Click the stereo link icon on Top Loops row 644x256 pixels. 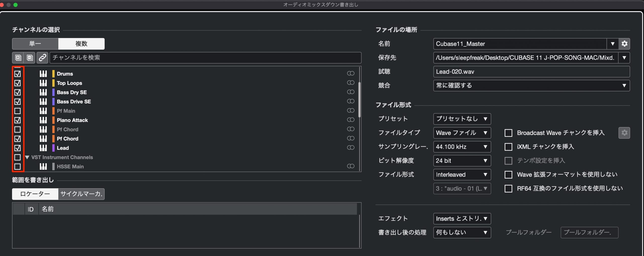pyautogui.click(x=351, y=83)
